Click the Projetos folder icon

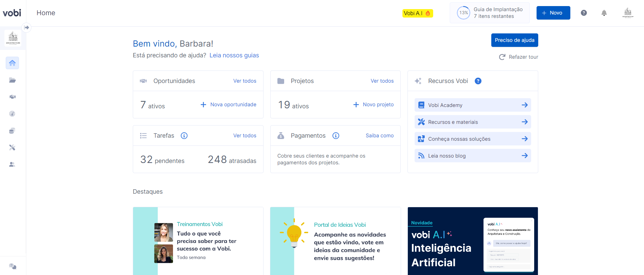[x=281, y=81]
